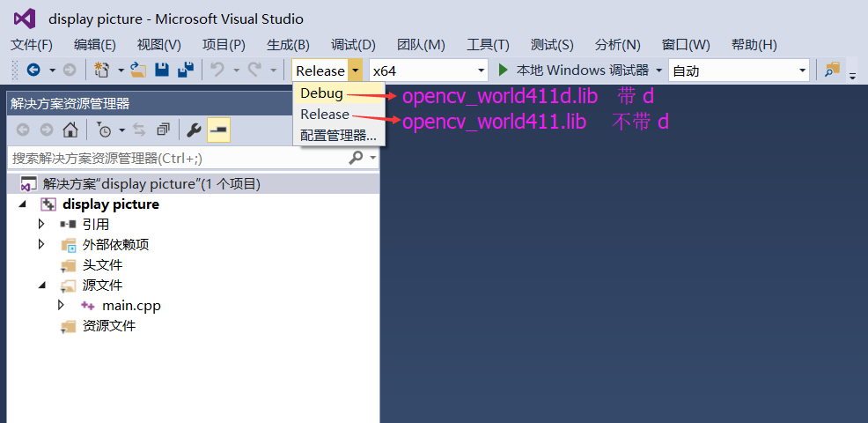Select Release in the configuration list
868x423 pixels.
click(324, 115)
